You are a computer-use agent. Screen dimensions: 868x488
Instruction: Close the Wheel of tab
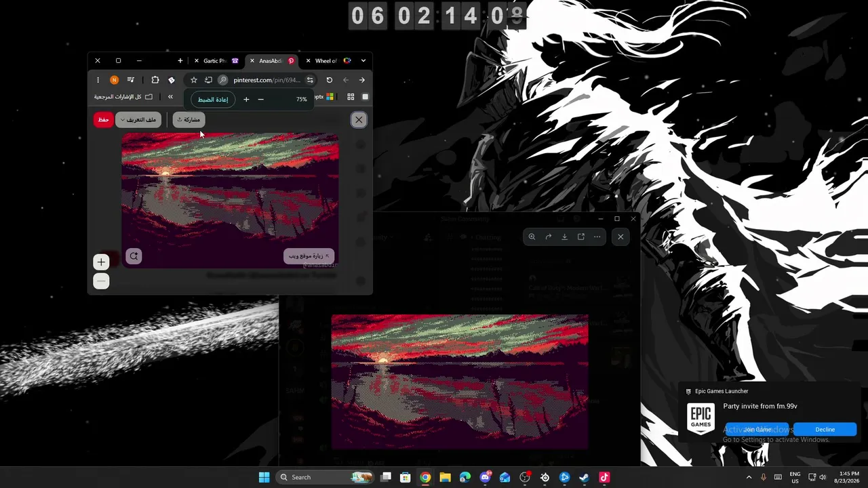pyautogui.click(x=308, y=61)
